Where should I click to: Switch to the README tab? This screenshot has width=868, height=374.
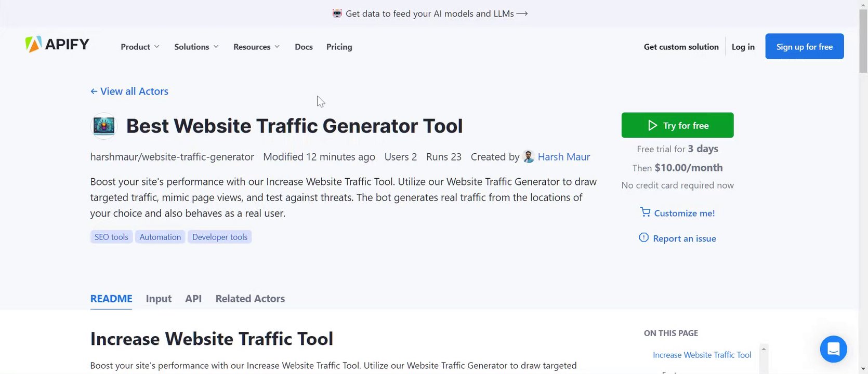[x=111, y=299]
